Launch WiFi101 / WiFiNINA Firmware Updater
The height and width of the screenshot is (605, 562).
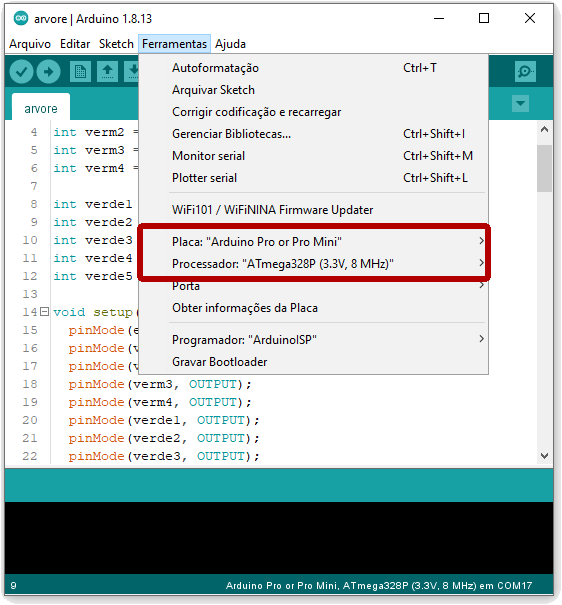coord(313,210)
